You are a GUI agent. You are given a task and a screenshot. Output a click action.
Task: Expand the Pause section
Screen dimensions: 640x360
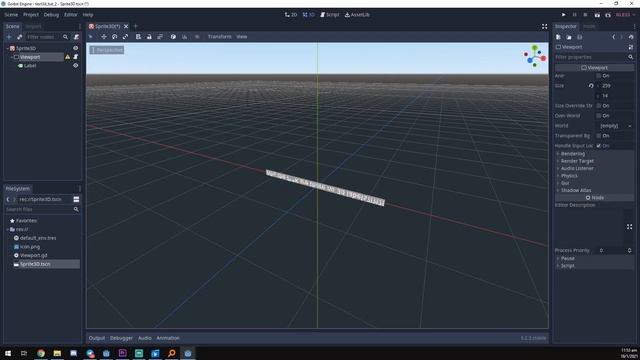coord(594,258)
